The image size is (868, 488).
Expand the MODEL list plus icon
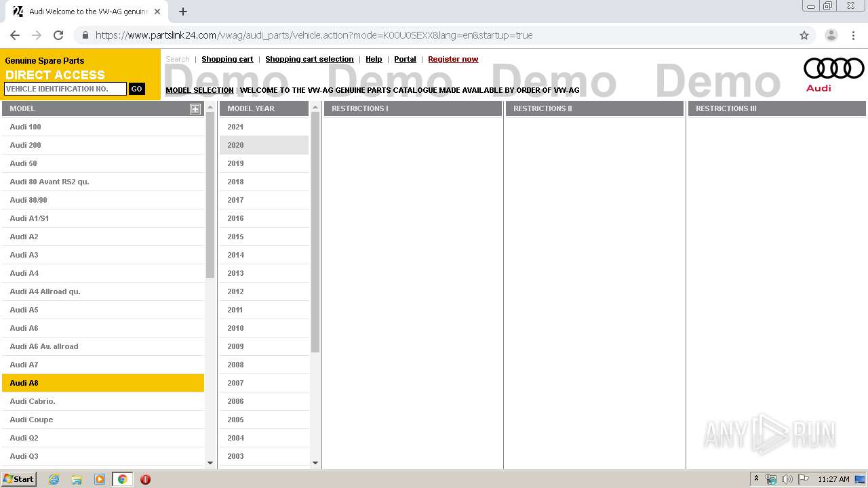click(195, 108)
